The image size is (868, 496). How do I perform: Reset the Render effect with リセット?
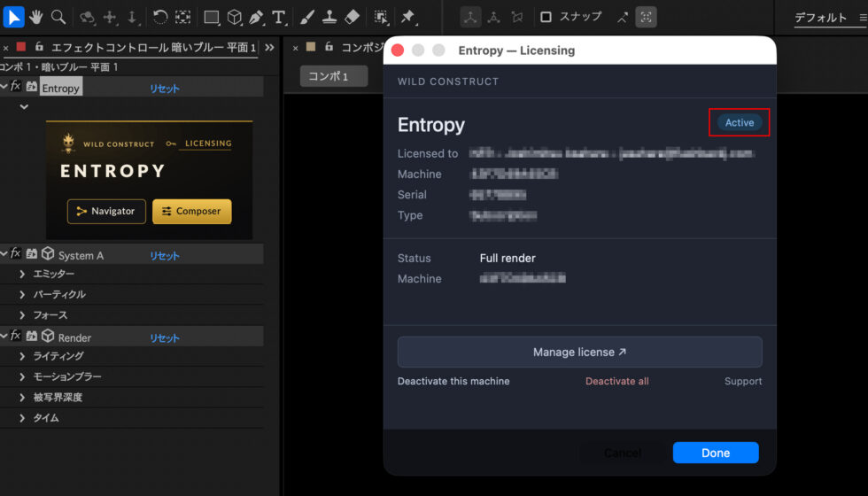point(165,337)
